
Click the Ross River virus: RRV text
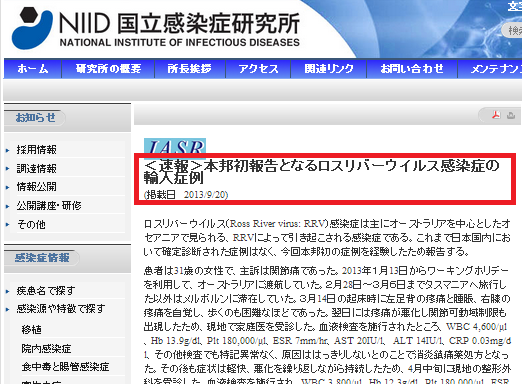277,223
